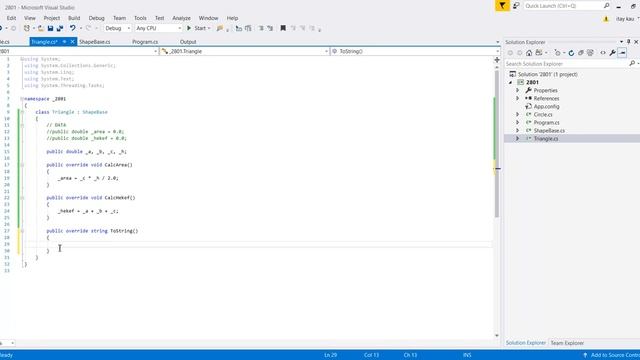
Task: Click the Back arrow in Solution Explorer
Action: [510, 53]
